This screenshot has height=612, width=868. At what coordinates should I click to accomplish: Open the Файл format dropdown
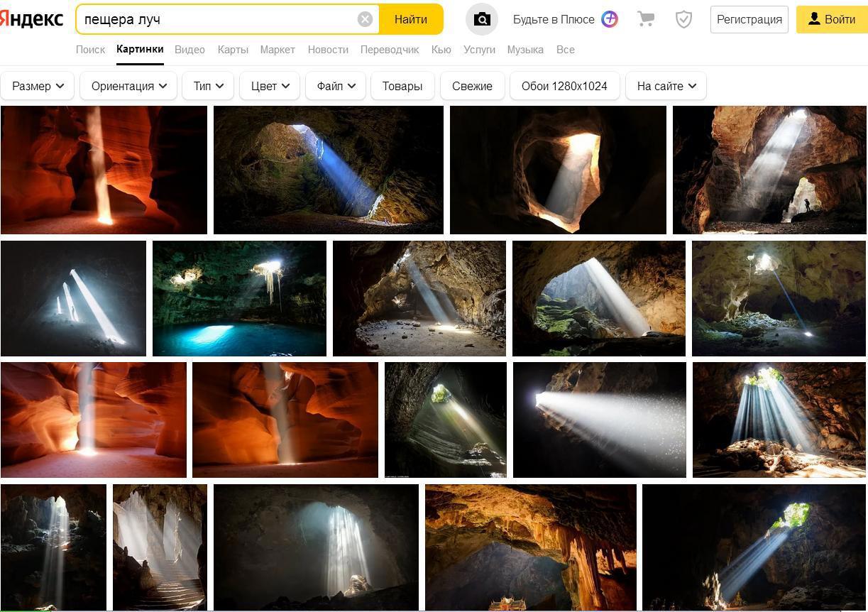click(x=335, y=86)
